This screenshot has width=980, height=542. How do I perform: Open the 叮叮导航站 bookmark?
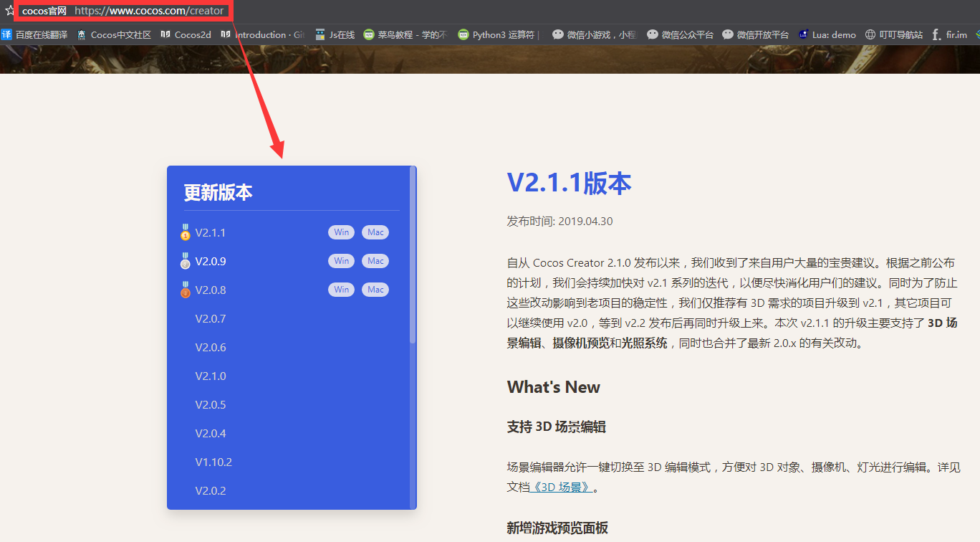click(893, 34)
